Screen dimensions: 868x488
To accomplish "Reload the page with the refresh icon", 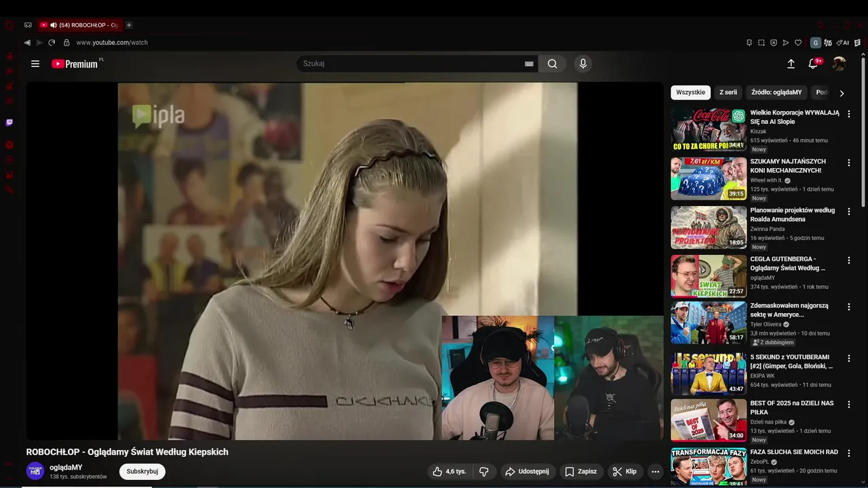I will pyautogui.click(x=52, y=42).
